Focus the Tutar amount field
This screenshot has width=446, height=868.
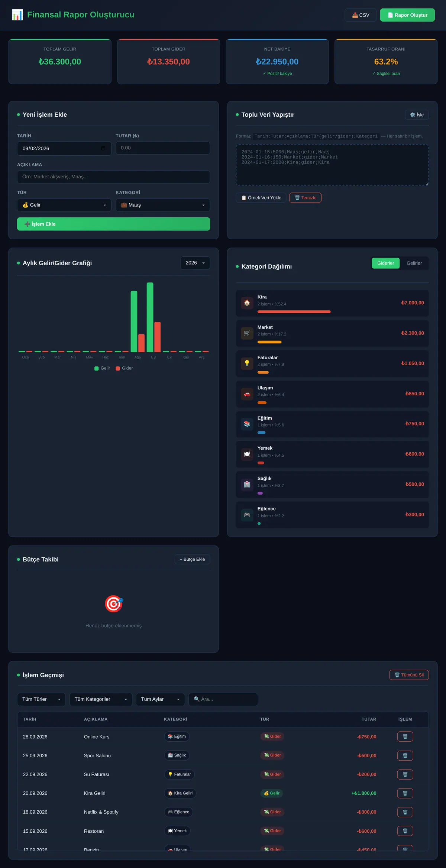(163, 148)
